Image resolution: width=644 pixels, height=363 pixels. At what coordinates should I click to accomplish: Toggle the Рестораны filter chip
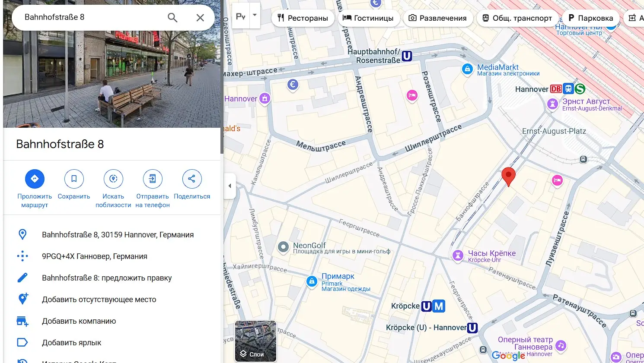[x=303, y=18]
